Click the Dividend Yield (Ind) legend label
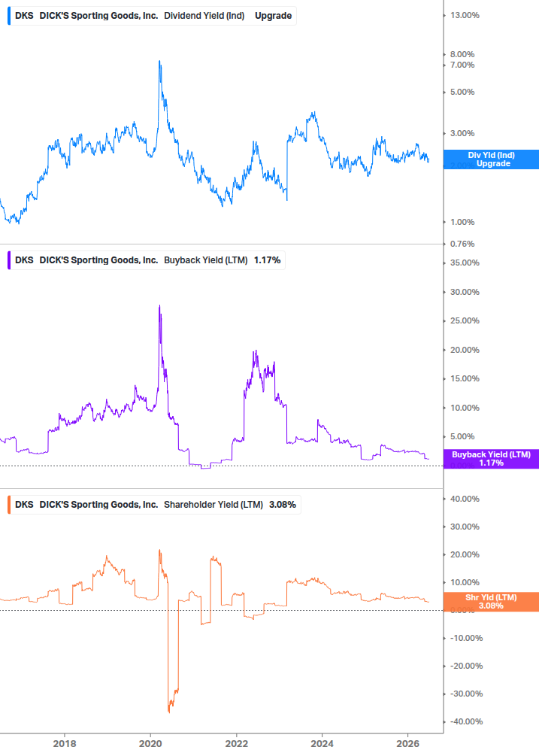Screen dimensions: 539x756 tap(204, 16)
